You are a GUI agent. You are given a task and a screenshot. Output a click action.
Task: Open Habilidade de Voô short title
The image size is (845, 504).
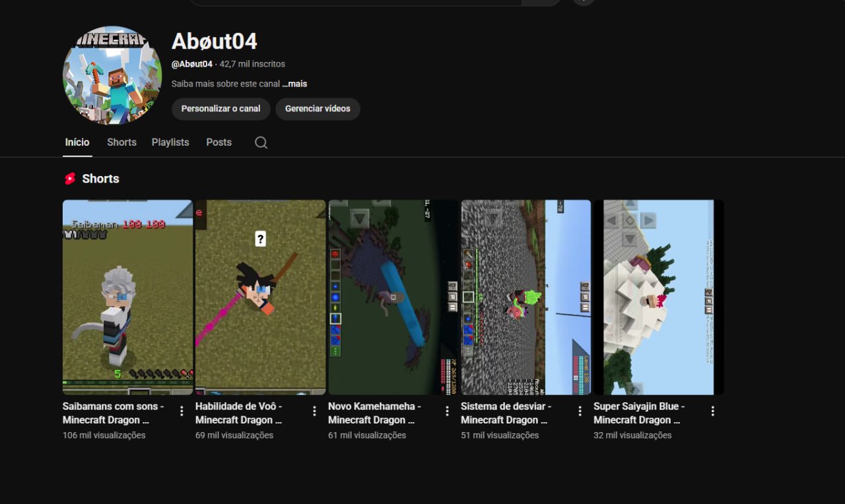tap(239, 413)
